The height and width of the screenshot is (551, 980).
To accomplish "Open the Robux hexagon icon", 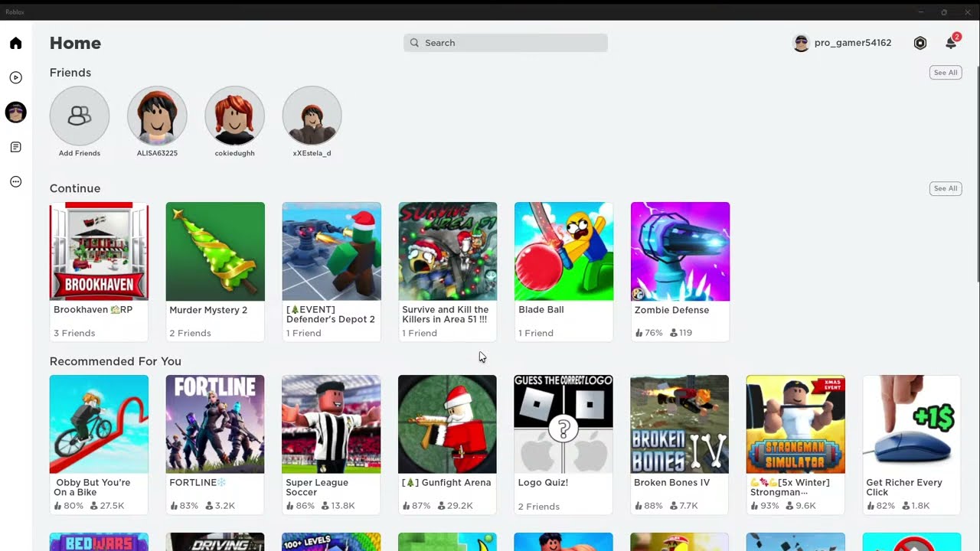I will [x=920, y=43].
